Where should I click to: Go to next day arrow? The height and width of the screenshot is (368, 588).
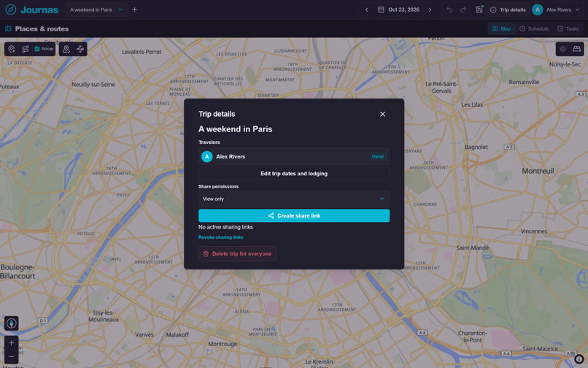pyautogui.click(x=430, y=9)
